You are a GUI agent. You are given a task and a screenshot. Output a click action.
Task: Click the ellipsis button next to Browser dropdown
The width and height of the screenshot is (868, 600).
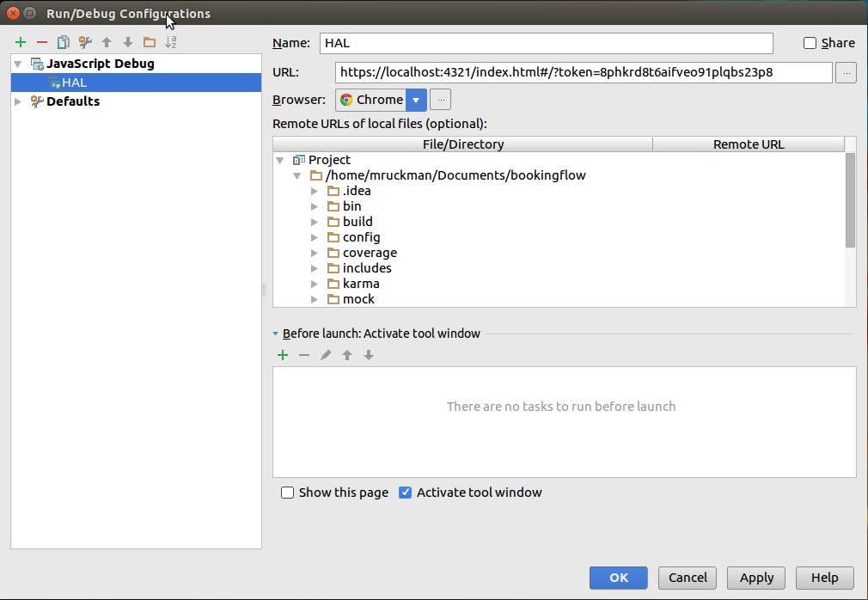440,100
